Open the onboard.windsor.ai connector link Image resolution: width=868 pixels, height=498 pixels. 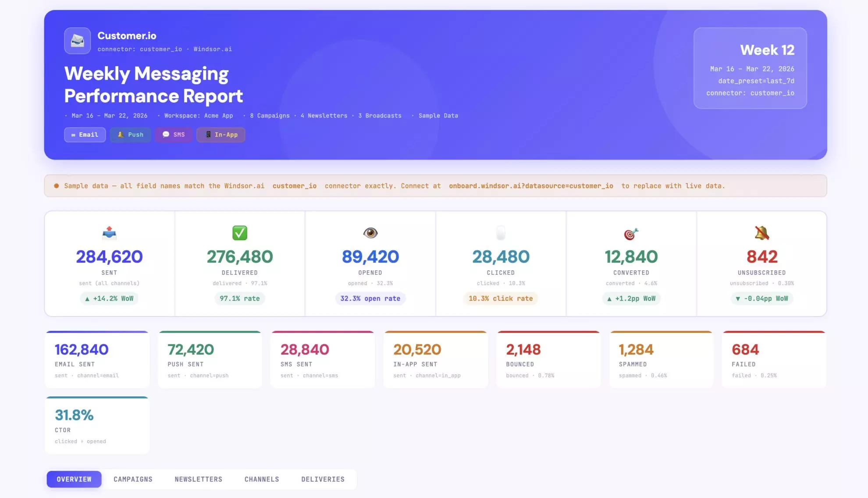tap(530, 185)
